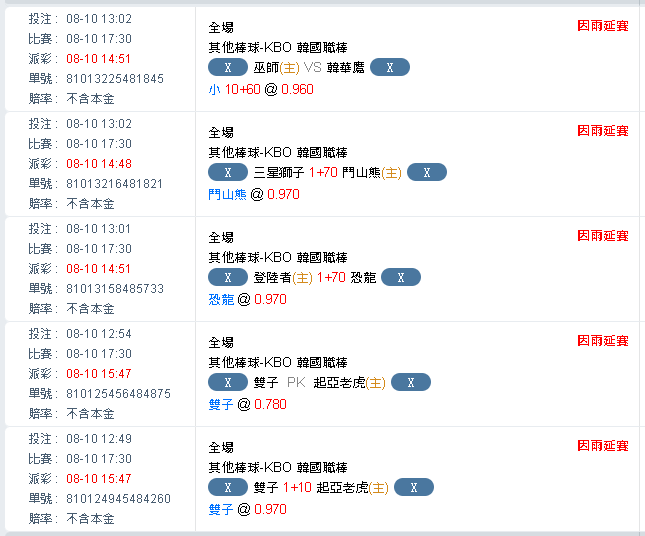
Task: Click the X badge right of 鬥山熊(主)
Action: pos(427,172)
